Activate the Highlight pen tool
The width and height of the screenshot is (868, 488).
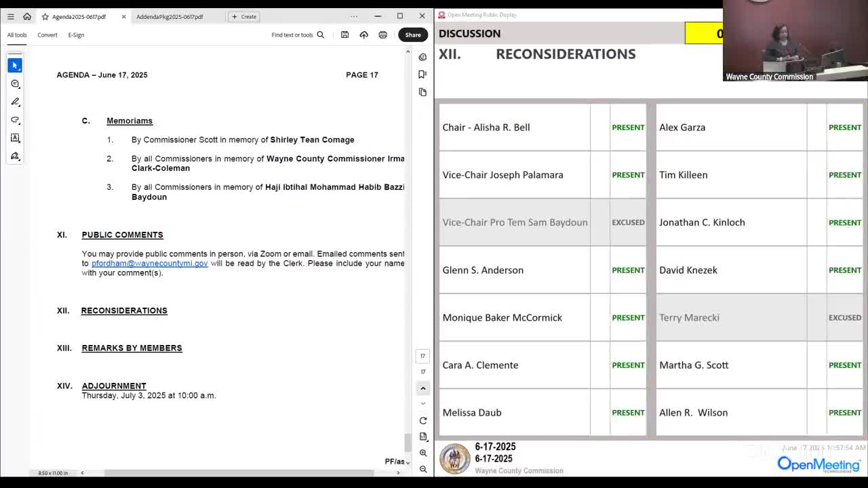click(x=15, y=102)
